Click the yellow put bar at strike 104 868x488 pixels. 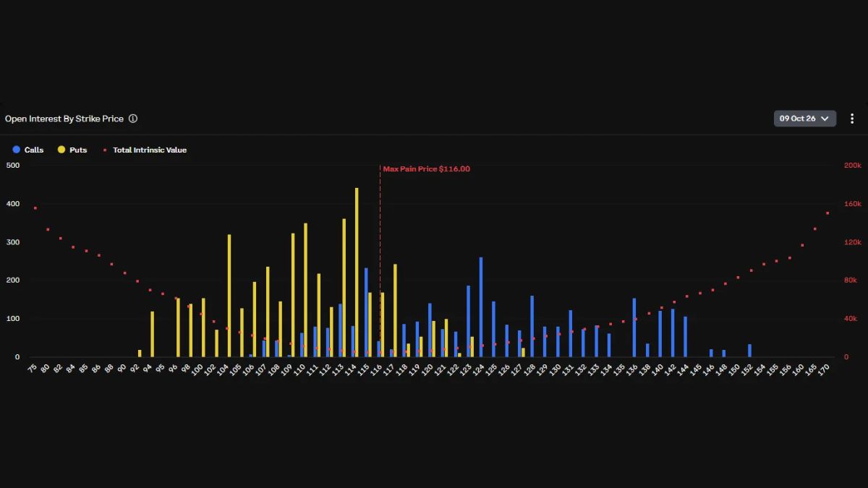[x=229, y=296]
